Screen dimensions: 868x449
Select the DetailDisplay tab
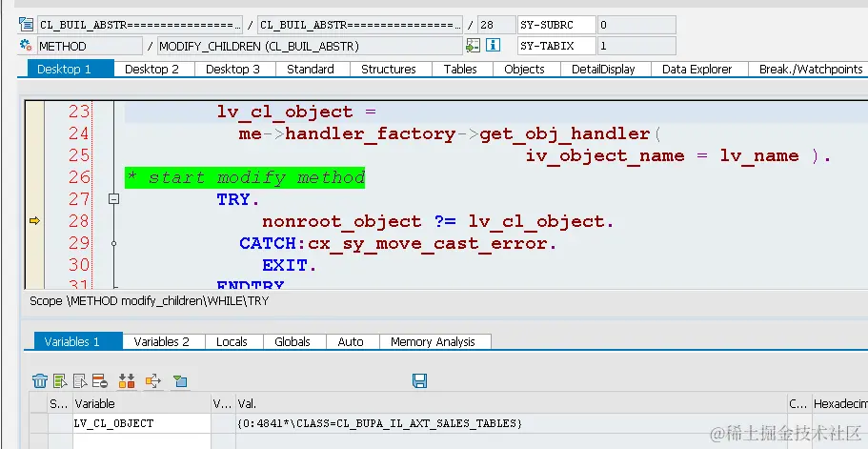pos(603,70)
